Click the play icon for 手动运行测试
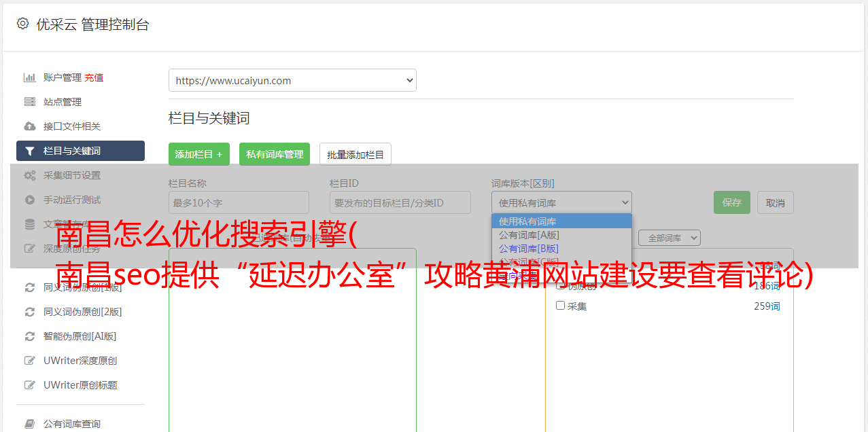The width and height of the screenshot is (868, 432). point(29,200)
